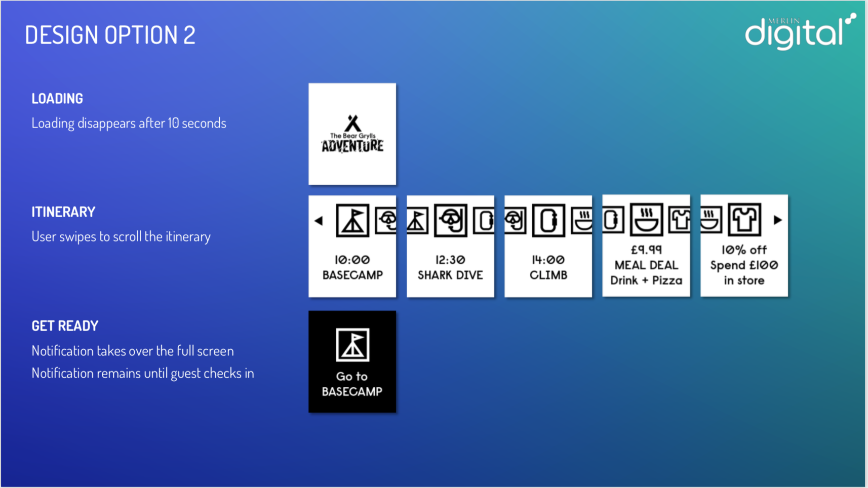
Task: Click the '14:00 CLIMB' text
Action: coord(548,267)
